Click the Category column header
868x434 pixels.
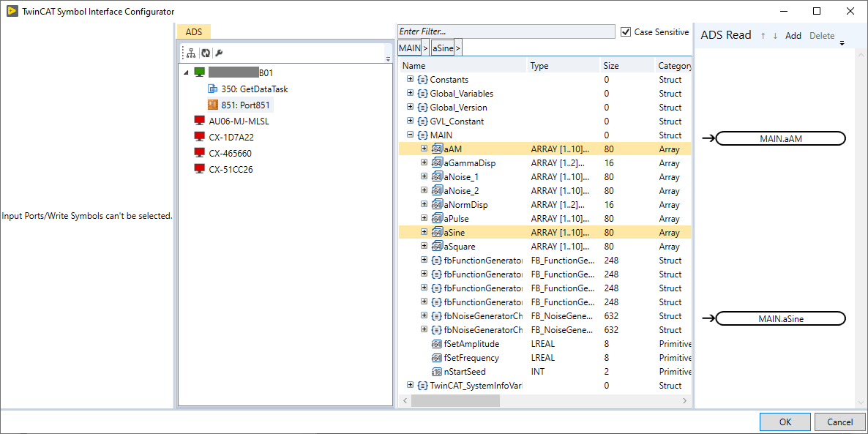674,66
